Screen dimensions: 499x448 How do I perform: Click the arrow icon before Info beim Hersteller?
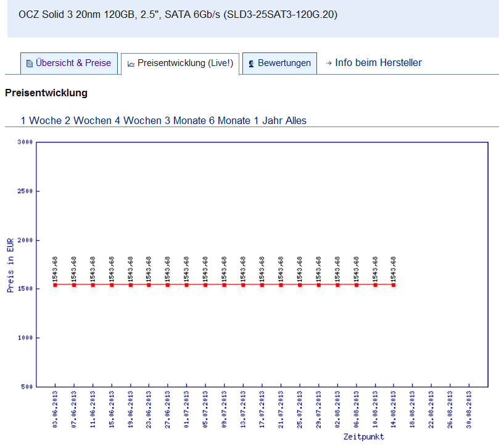click(329, 64)
